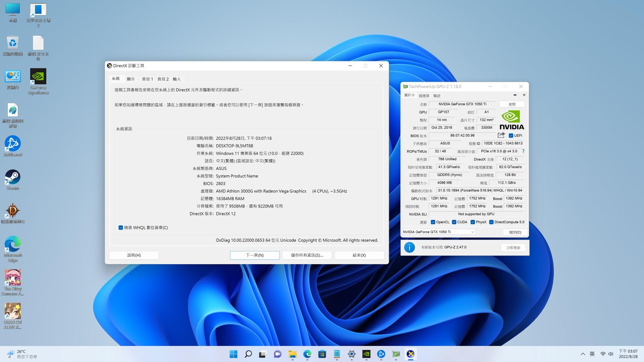
Task: Switch to the 音效 1 tab
Action: [x=147, y=79]
